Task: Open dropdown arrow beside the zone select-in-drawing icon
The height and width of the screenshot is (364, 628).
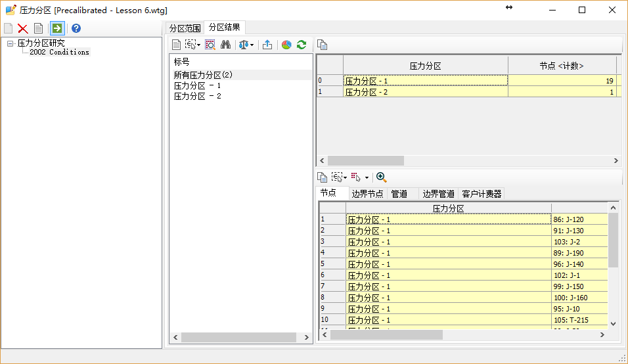Action: (198, 45)
